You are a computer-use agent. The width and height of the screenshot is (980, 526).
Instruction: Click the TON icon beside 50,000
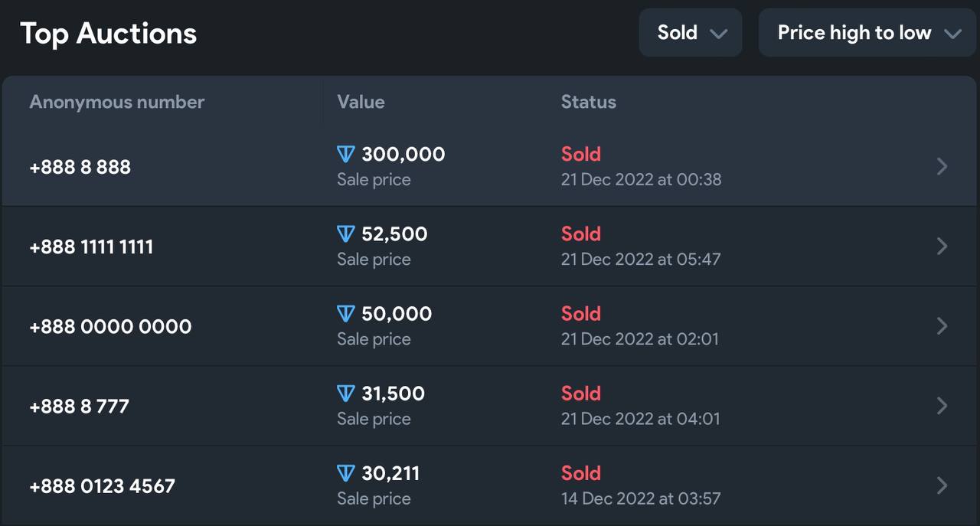pos(345,314)
